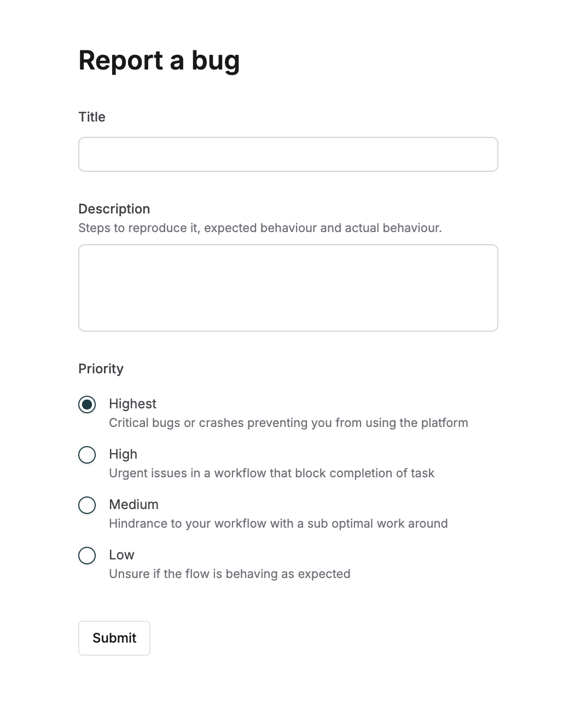Image resolution: width=581 pixels, height=728 pixels.
Task: Click the Title field label
Action: [91, 117]
